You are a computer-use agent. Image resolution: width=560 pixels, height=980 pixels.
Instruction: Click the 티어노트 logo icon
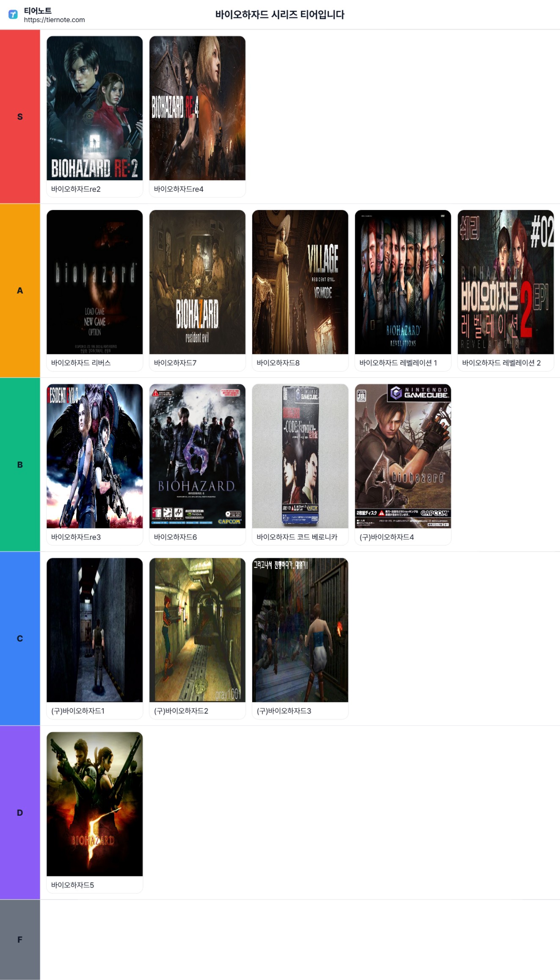click(13, 14)
